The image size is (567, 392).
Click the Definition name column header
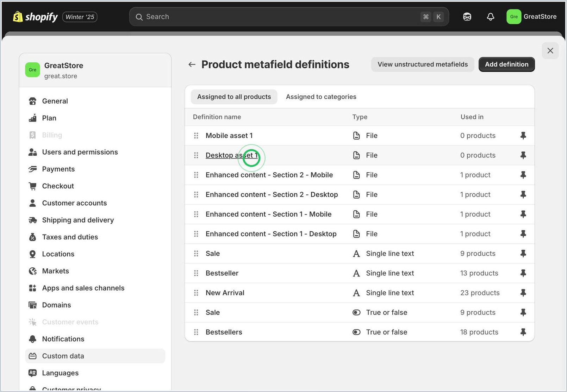(217, 117)
